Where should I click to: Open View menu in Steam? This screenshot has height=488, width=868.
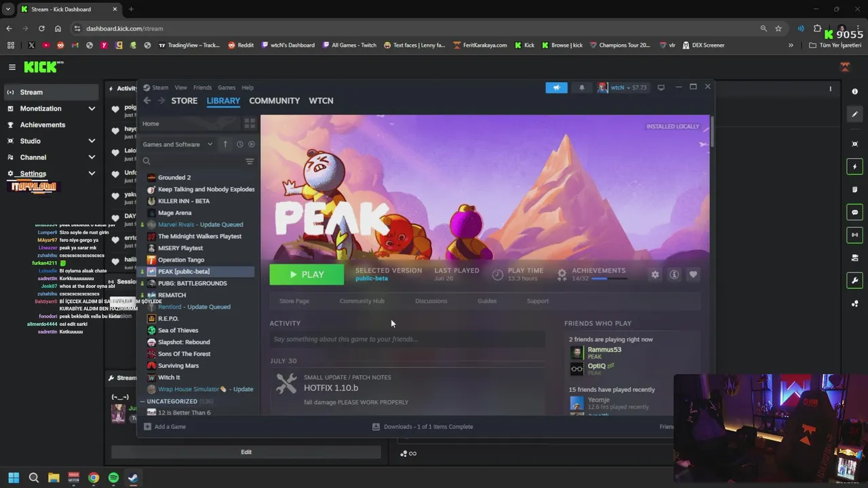180,87
